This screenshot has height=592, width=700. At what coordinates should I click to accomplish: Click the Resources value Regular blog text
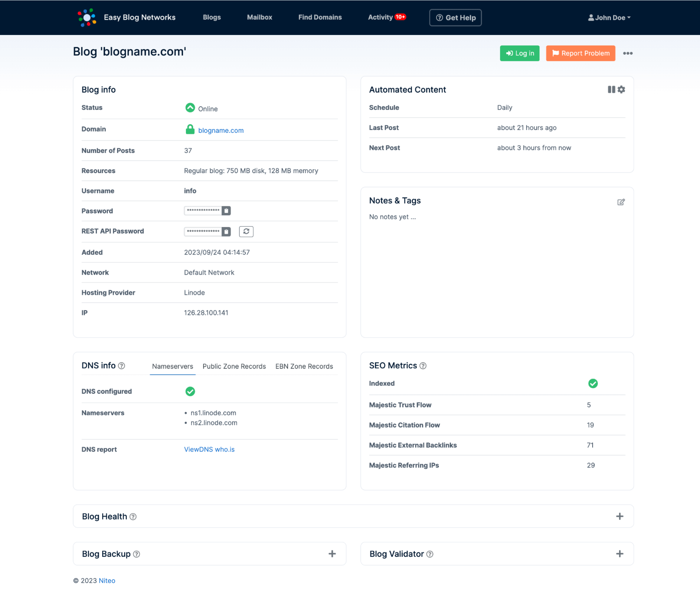coord(251,171)
